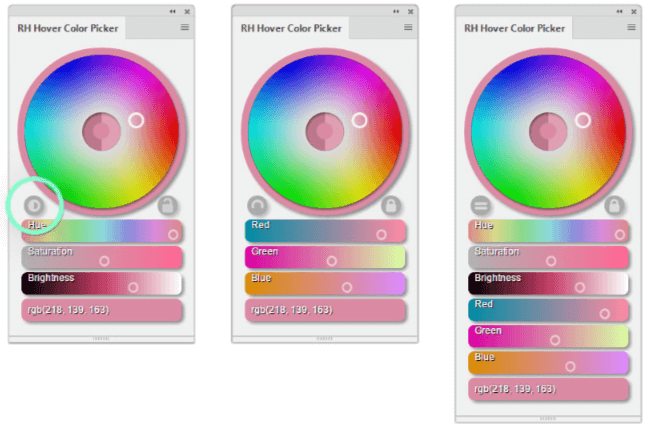
Task: Select the RH Hover Color Picker tab in the six-slider panel
Action: pos(516,28)
